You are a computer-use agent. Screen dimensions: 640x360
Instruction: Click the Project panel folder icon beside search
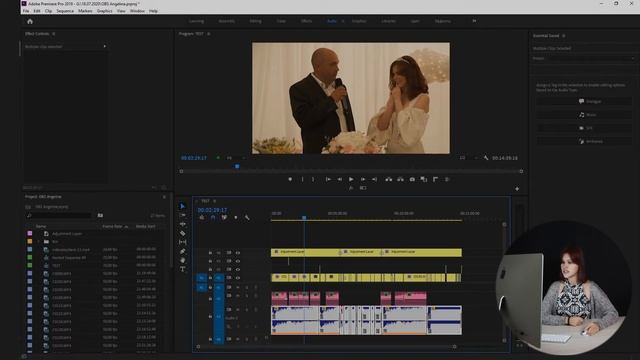coord(100,216)
